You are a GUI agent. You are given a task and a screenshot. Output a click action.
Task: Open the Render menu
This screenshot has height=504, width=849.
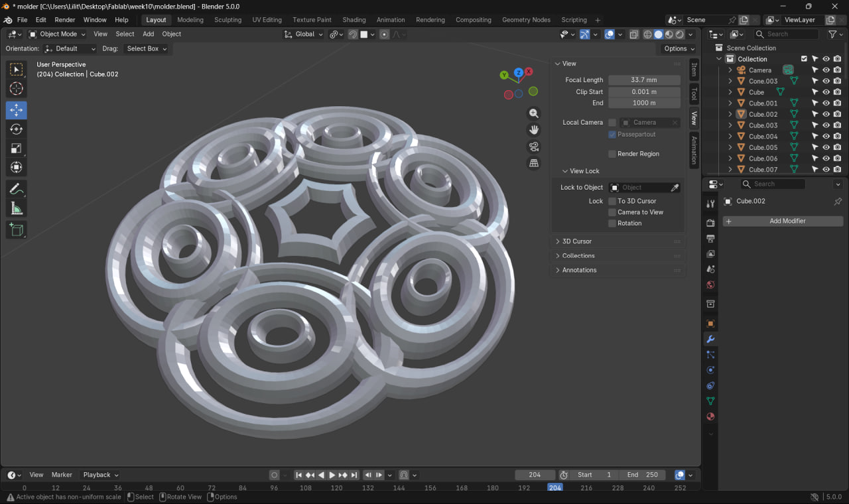65,20
